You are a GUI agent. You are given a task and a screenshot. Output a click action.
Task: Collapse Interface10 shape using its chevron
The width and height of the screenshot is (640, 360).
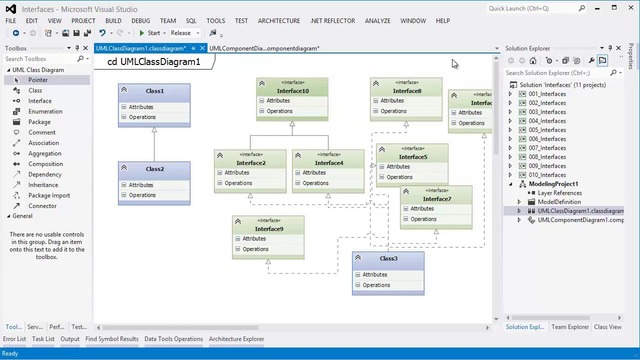coord(262,84)
